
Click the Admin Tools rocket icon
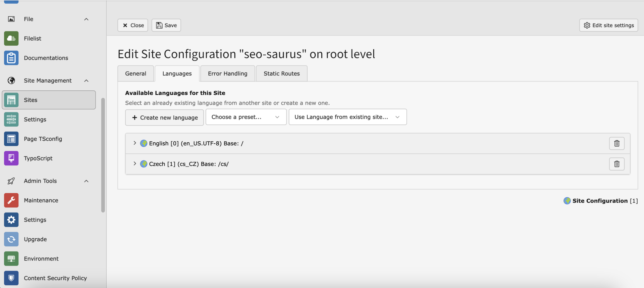click(11, 181)
